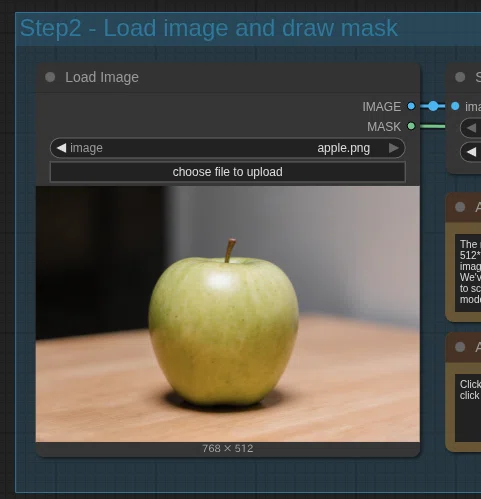The width and height of the screenshot is (481, 499).
Task: Click the IMAGE output label
Action: tap(381, 107)
